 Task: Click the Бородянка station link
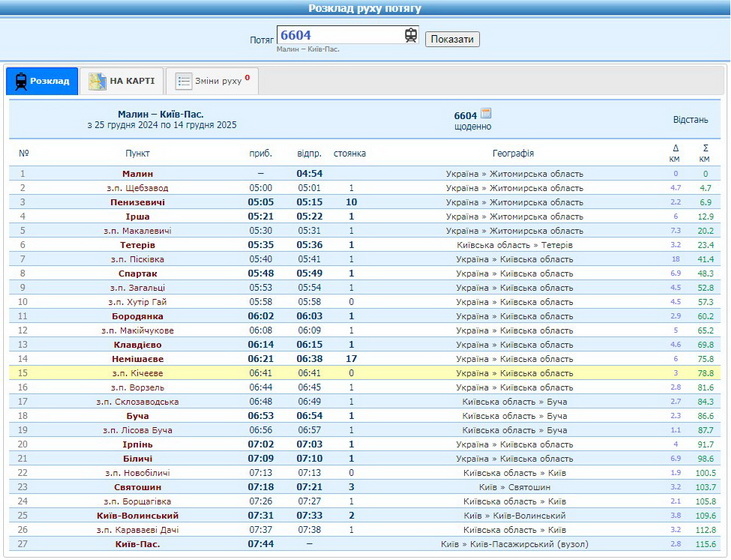tap(138, 316)
